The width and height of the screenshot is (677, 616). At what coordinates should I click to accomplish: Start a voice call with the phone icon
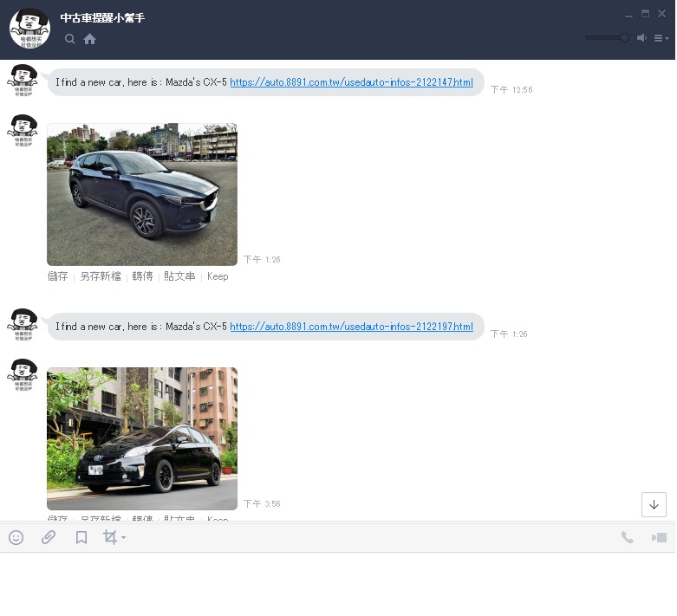pyautogui.click(x=628, y=537)
